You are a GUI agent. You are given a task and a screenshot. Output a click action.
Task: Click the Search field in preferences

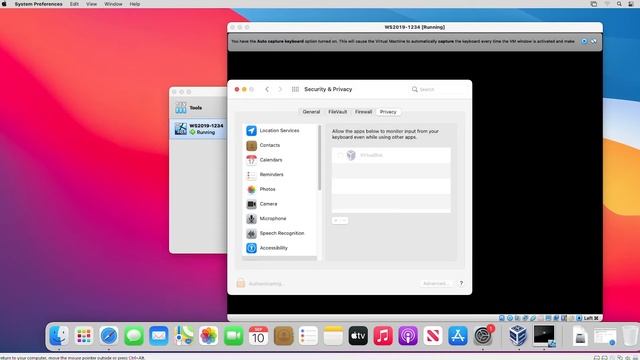pyautogui.click(x=437, y=89)
